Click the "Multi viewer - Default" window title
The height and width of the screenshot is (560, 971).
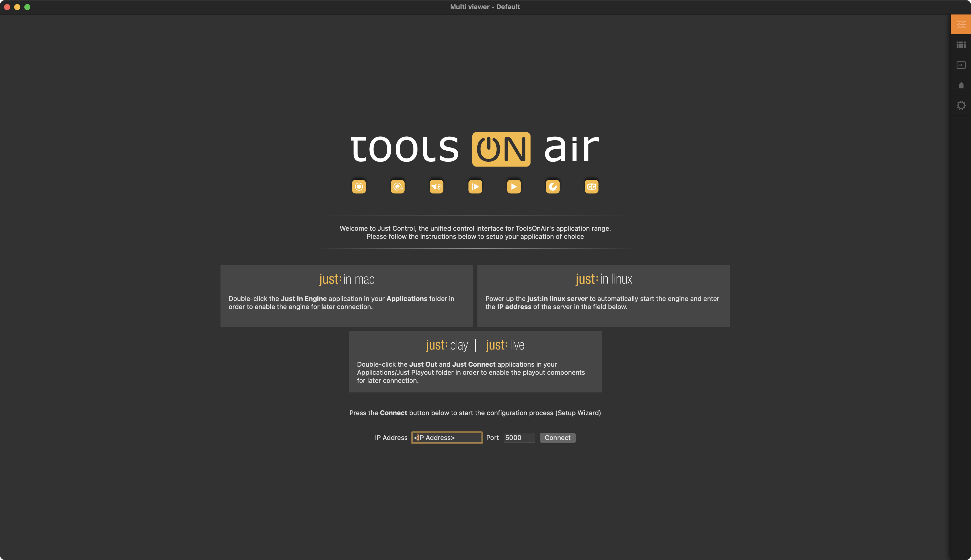tap(485, 7)
